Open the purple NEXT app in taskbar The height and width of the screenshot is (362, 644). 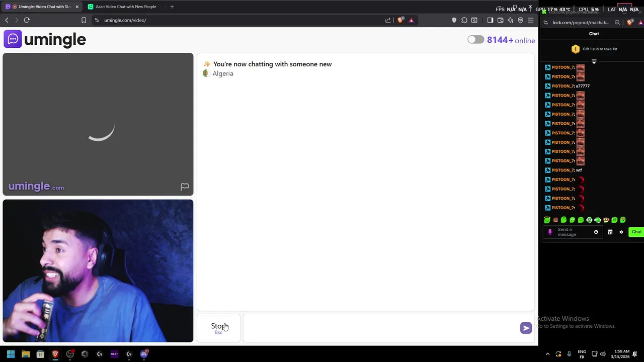[x=114, y=354]
